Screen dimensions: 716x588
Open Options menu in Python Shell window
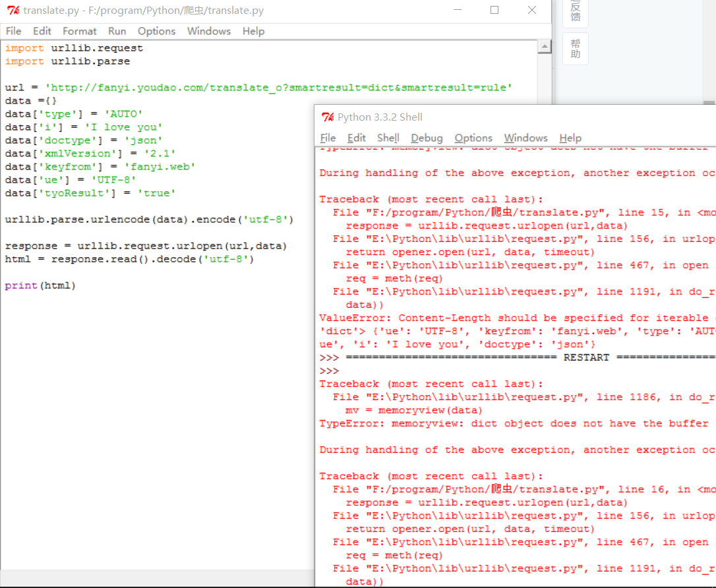[x=473, y=138]
